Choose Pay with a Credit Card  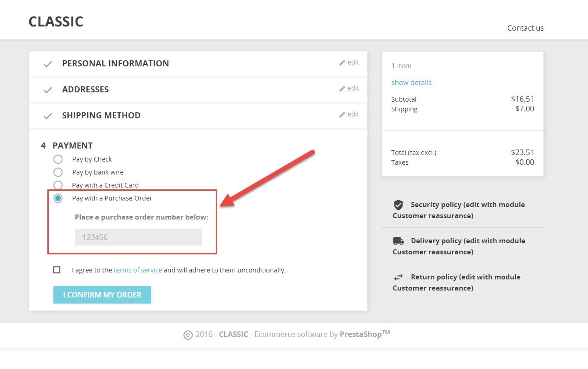[58, 185]
